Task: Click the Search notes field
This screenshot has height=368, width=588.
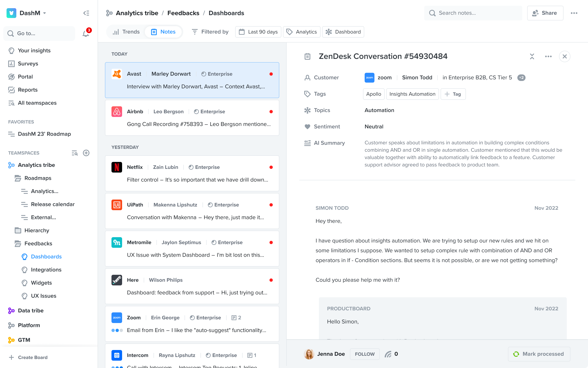Action: click(473, 13)
